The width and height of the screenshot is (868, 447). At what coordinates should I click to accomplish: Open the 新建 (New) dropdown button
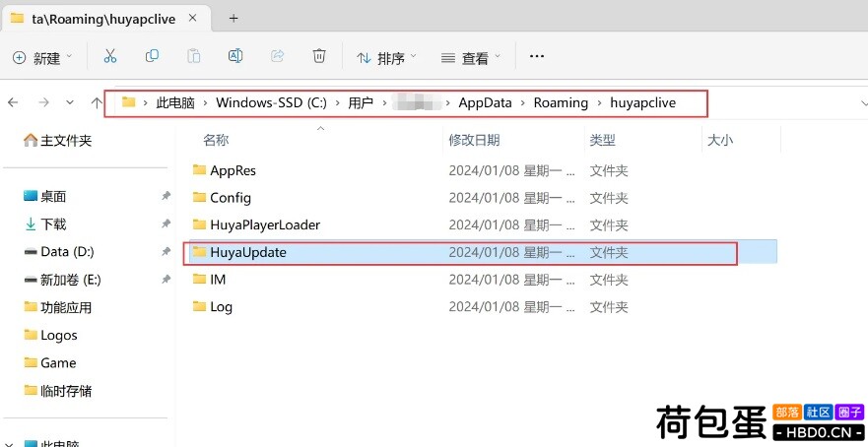coord(42,57)
